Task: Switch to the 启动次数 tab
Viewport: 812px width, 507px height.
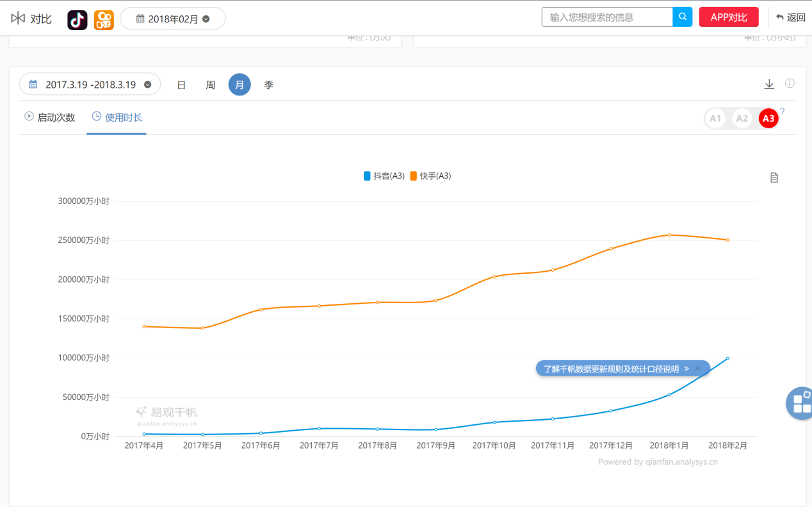Action: pos(50,117)
